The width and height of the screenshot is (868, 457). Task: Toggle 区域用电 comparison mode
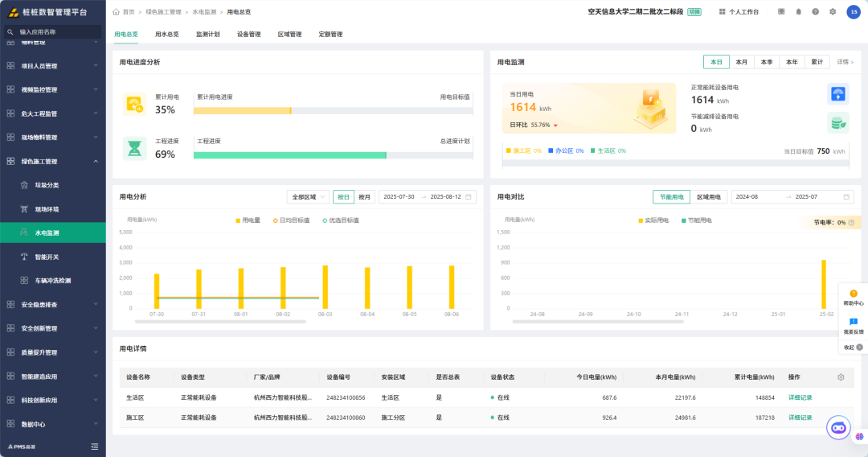[x=709, y=196]
